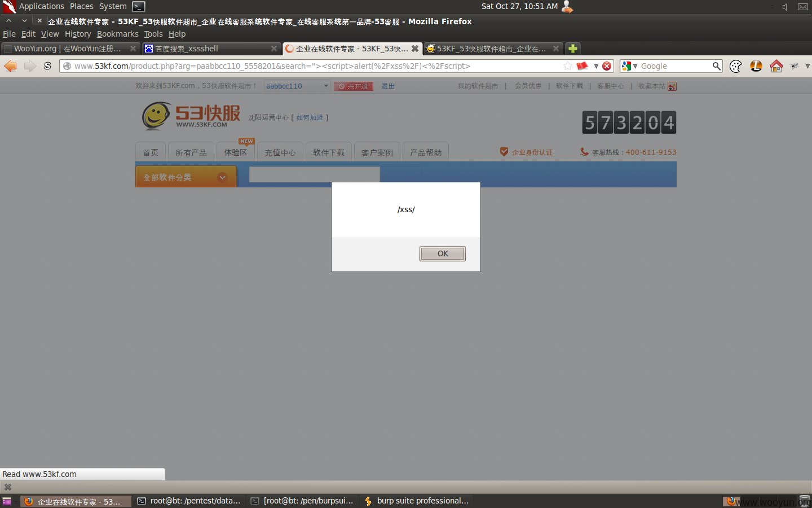This screenshot has width=812, height=508.
Task: Open the toolbar overflow arrow at the far right
Action: (x=807, y=66)
